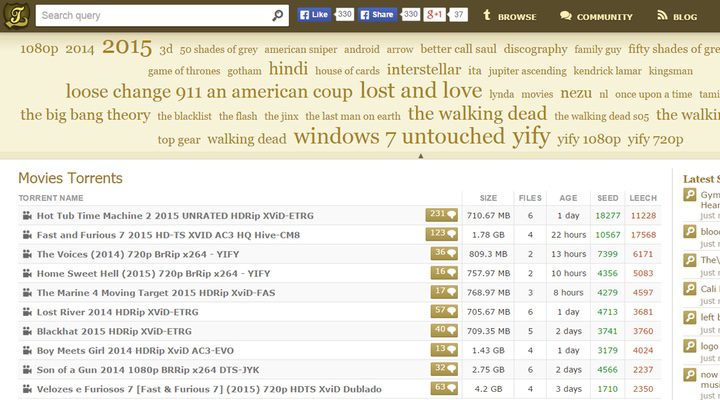The image size is (720, 400).
Task: Open comments badge 63 for Velozes e Furiosos 7
Action: [x=444, y=389]
